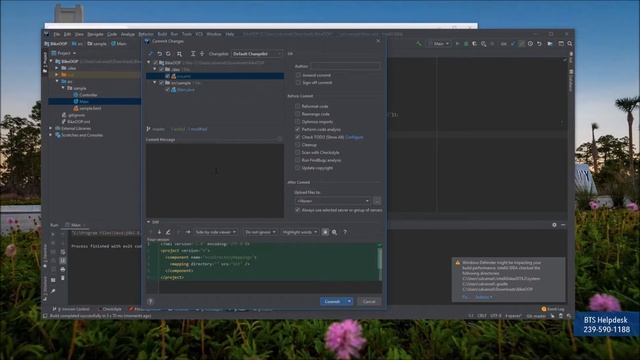This screenshot has height=360, width=640.
Task: Click the Refresh icon in Commit Changes toolbar
Action: tap(168, 54)
